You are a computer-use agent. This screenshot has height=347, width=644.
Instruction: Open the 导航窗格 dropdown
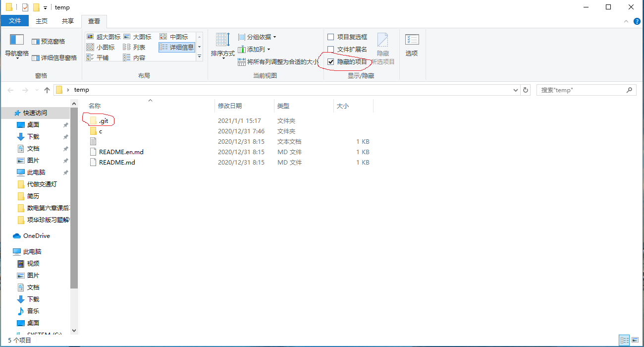(x=17, y=48)
